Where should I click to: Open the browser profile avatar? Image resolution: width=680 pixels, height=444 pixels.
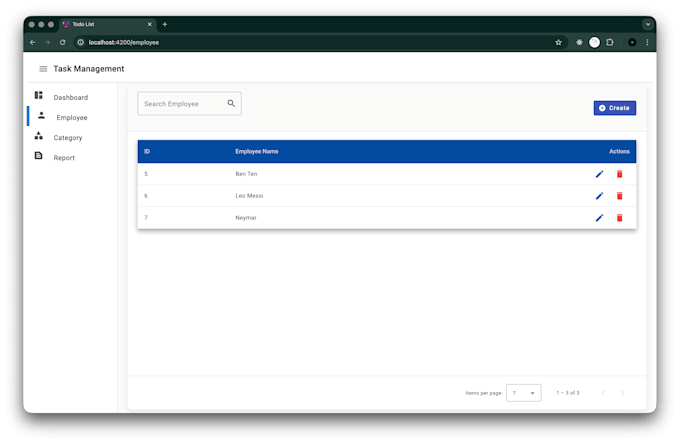(x=632, y=42)
